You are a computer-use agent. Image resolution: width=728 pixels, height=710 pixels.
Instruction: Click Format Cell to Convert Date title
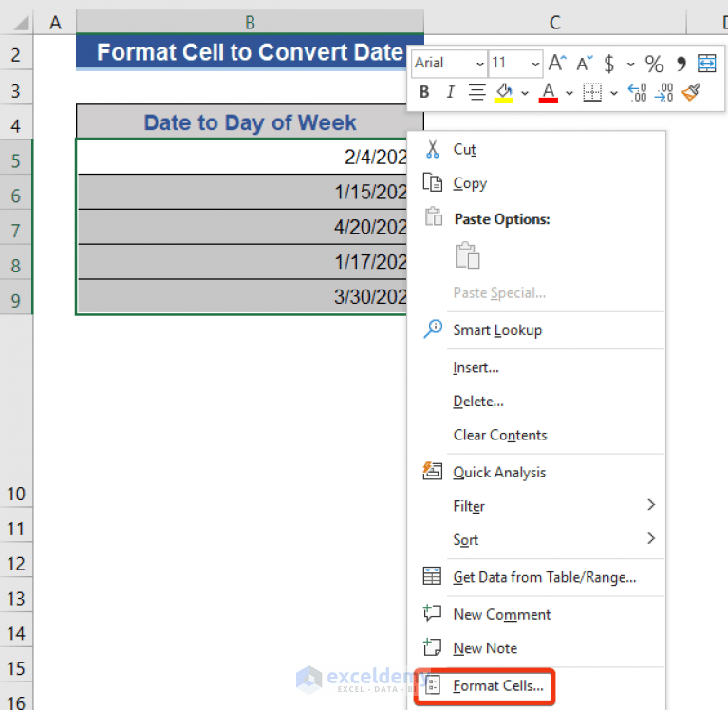coord(242,52)
